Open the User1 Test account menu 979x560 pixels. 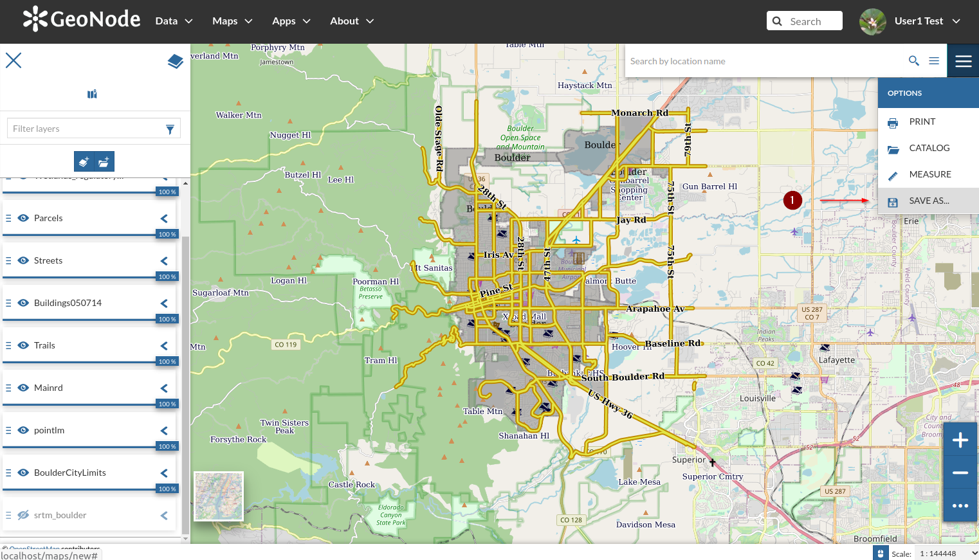[x=927, y=21]
